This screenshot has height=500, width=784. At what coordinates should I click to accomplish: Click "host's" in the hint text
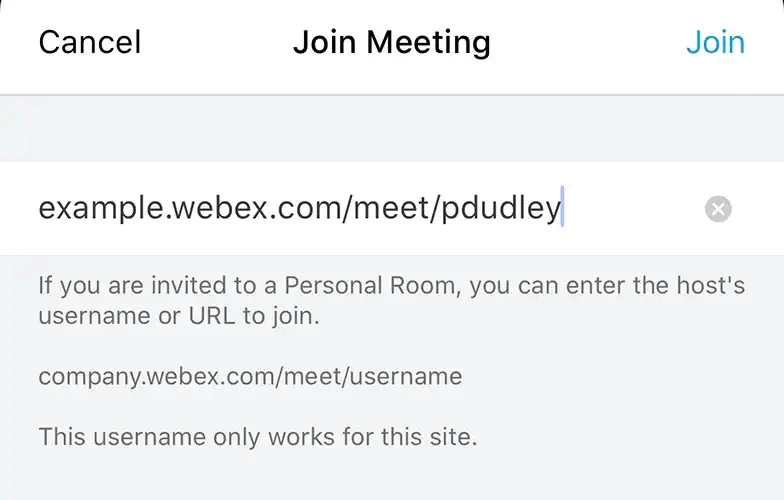[x=709, y=286]
